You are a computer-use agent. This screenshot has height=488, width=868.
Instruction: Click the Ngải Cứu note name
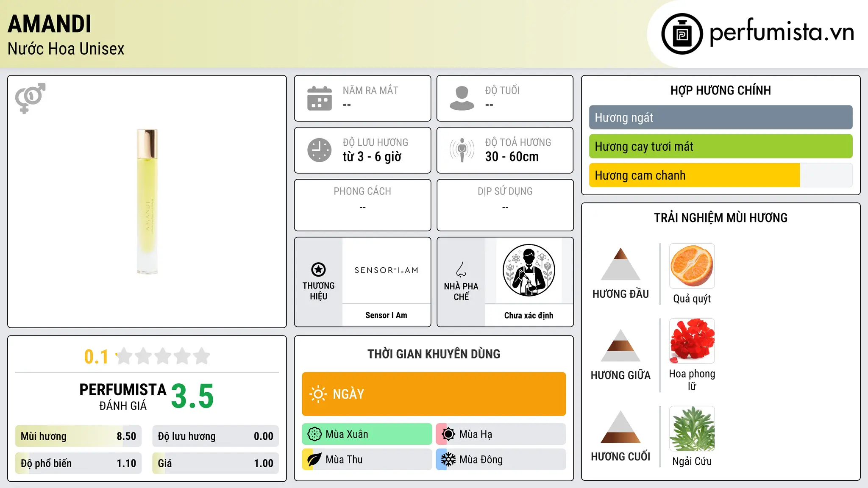pos(692,461)
